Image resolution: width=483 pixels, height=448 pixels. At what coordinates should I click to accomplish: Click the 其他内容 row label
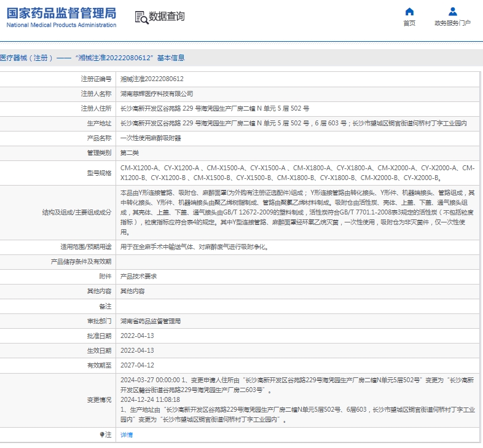[x=99, y=291]
